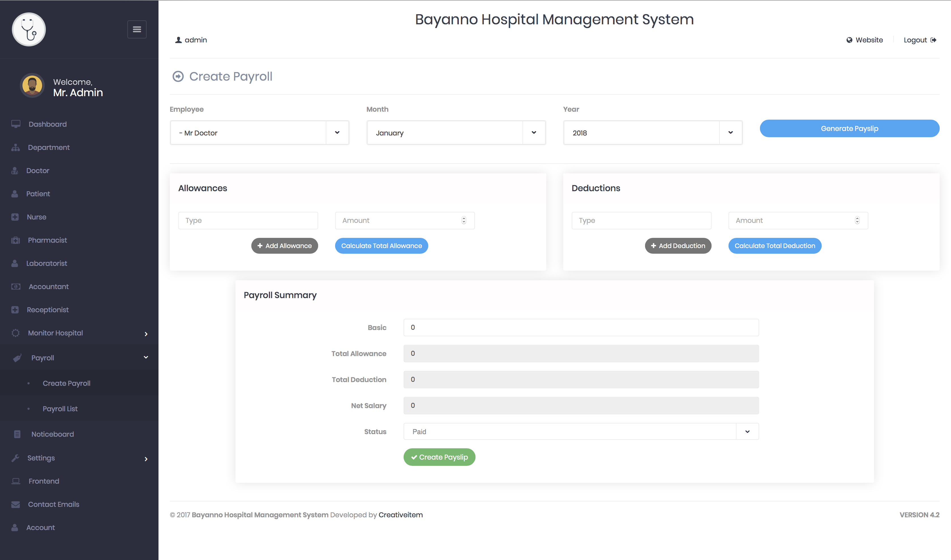951x560 pixels.
Task: Click the Noticeboard icon in sidebar
Action: coord(17,434)
